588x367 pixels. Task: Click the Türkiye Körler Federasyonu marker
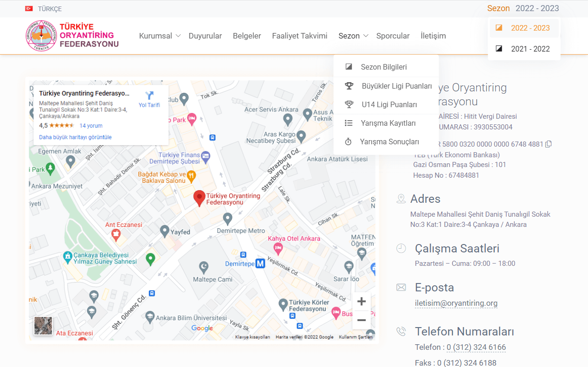point(283,304)
